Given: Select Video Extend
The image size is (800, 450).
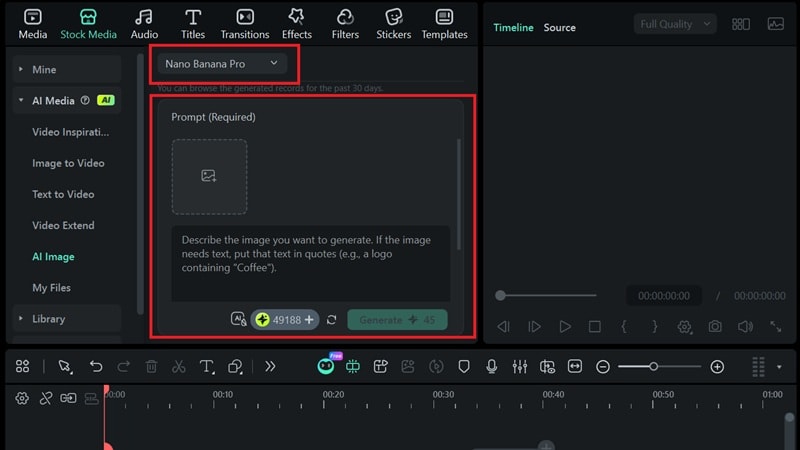Looking at the screenshot, I should point(63,226).
